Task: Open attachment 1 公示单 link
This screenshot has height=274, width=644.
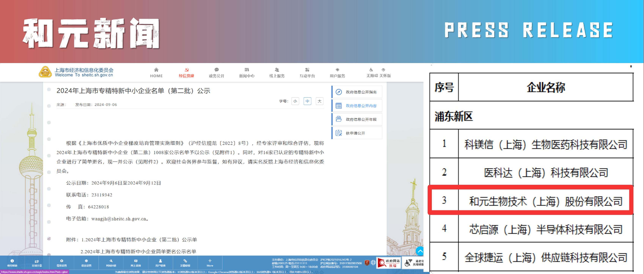Action: click(x=139, y=240)
